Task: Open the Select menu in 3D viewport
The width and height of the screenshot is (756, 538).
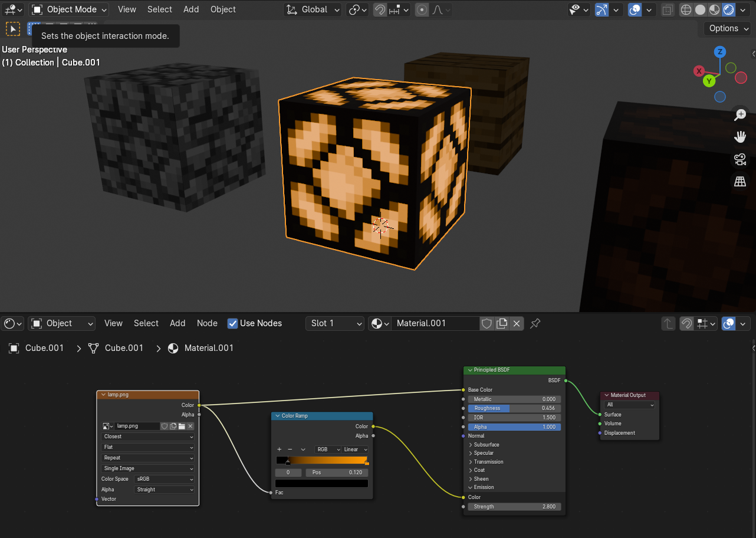Action: pyautogui.click(x=159, y=9)
